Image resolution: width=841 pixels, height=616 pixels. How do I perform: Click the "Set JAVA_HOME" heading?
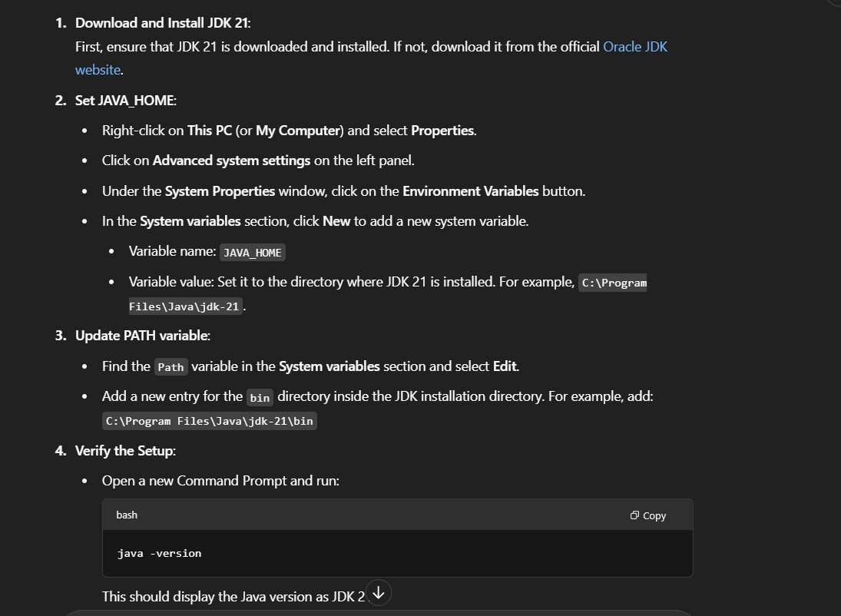click(125, 101)
